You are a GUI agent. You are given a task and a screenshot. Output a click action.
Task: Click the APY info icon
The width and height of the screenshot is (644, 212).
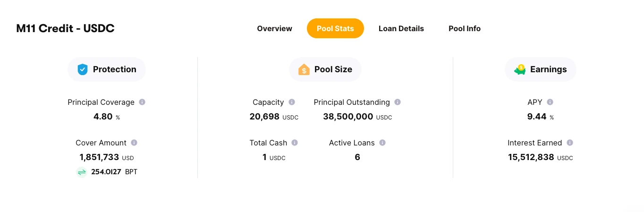pos(550,102)
